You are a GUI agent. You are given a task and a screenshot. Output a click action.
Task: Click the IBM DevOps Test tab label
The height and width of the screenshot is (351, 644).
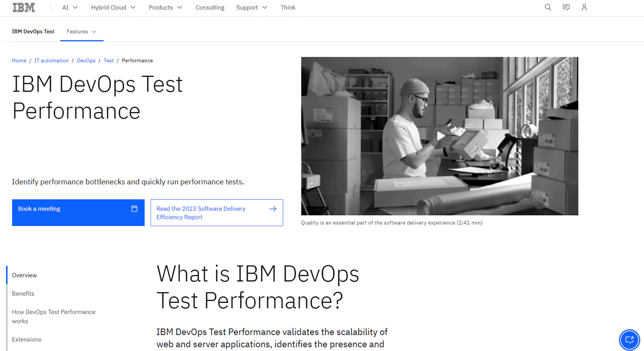click(33, 31)
